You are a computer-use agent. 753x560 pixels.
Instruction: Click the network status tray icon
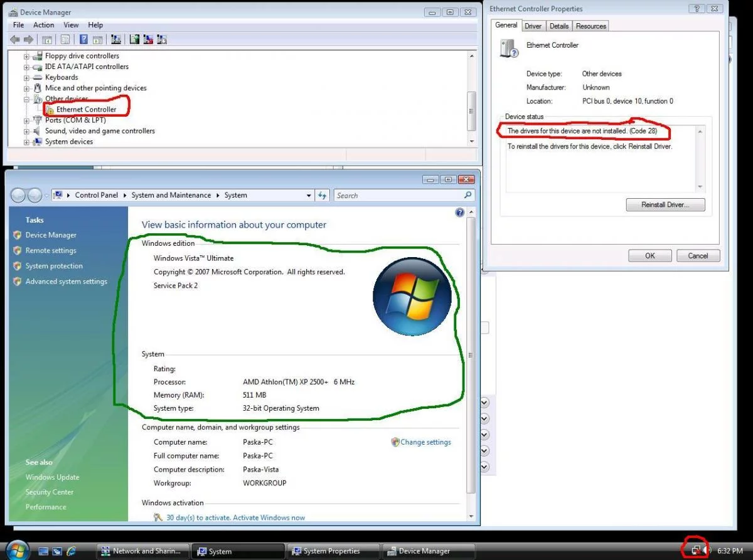pyautogui.click(x=695, y=551)
